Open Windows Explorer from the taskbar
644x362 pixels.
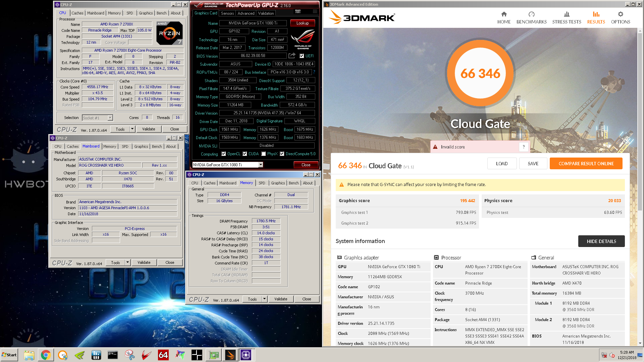pyautogui.click(x=29, y=355)
